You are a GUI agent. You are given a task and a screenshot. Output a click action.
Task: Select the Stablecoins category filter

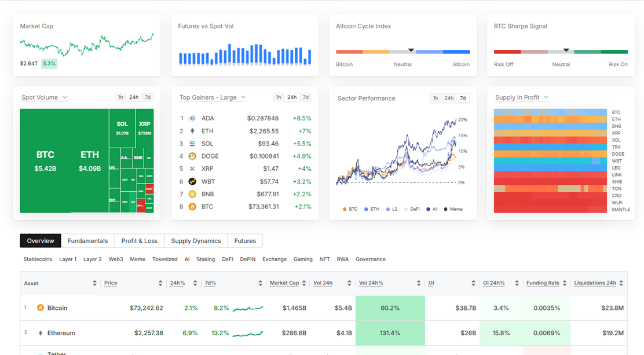coord(38,259)
